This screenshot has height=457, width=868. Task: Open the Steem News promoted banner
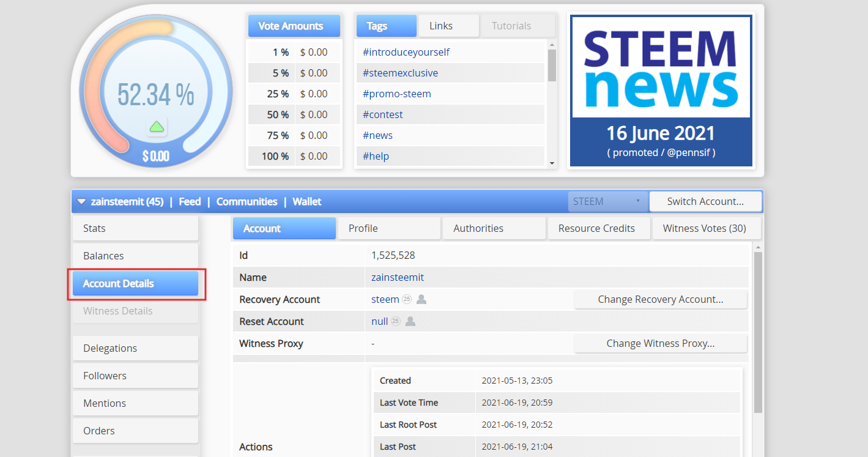click(x=661, y=91)
